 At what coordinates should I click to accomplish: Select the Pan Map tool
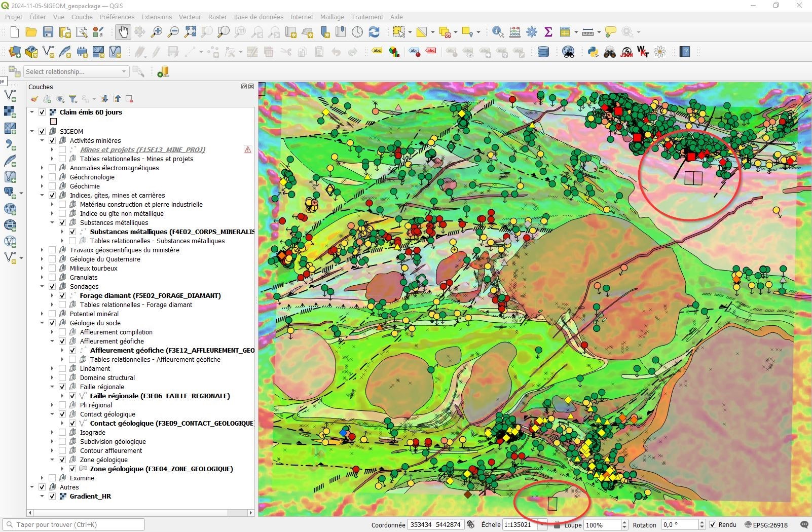123,31
